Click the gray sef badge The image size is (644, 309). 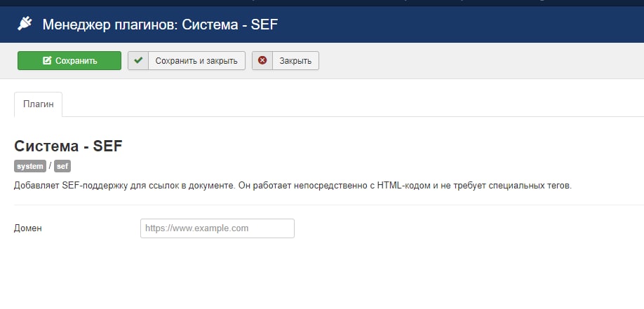62,166
